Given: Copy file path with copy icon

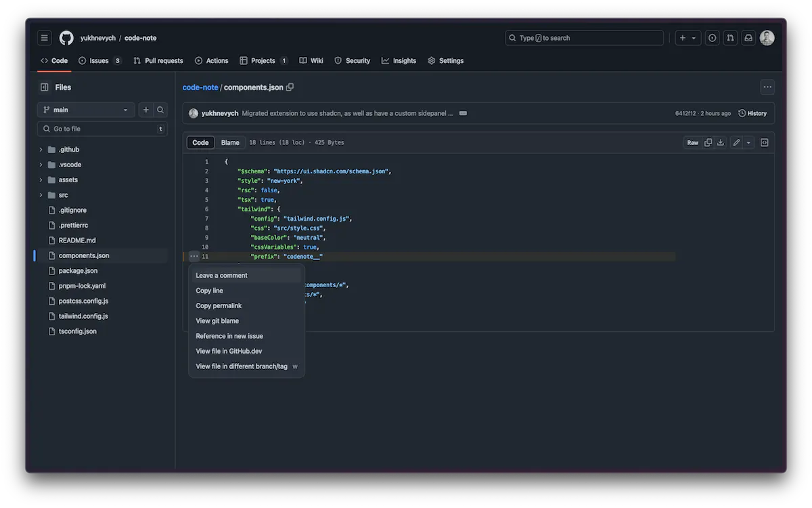Looking at the screenshot, I should click(290, 87).
